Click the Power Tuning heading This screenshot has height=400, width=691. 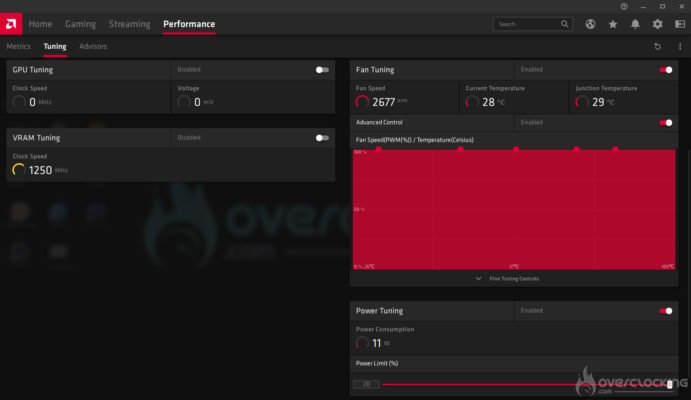(379, 311)
